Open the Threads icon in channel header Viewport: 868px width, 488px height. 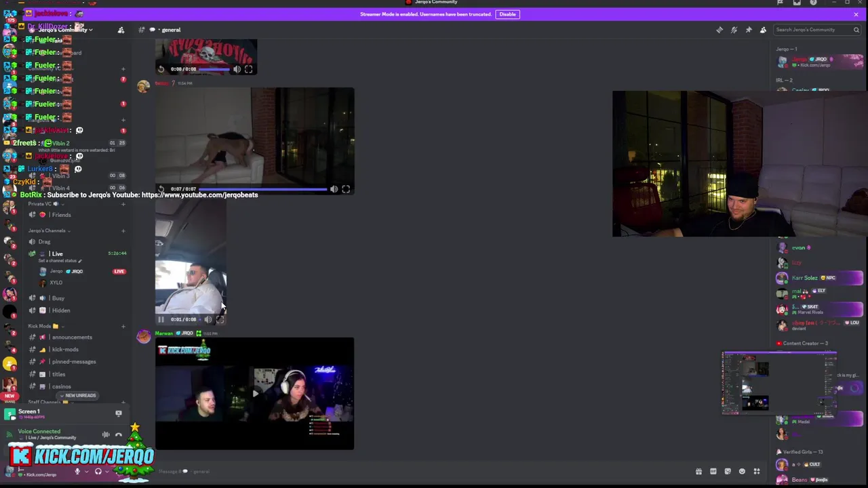click(x=719, y=30)
